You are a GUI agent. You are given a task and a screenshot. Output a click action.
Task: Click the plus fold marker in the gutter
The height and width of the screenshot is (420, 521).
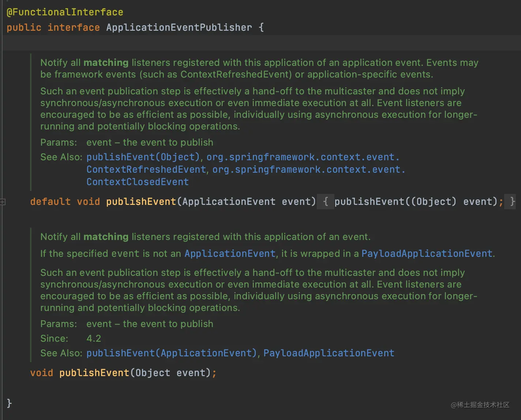(x=3, y=202)
